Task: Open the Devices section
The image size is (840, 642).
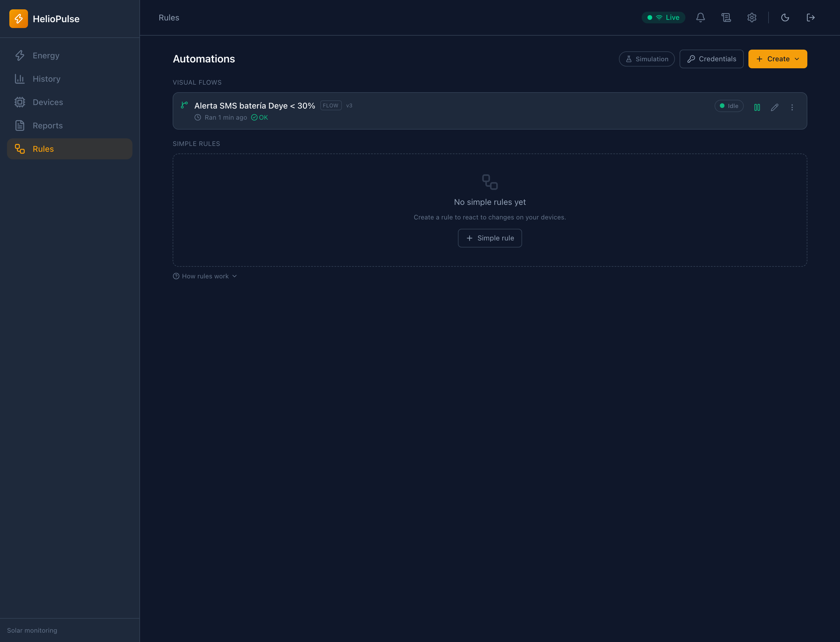Action: click(69, 102)
